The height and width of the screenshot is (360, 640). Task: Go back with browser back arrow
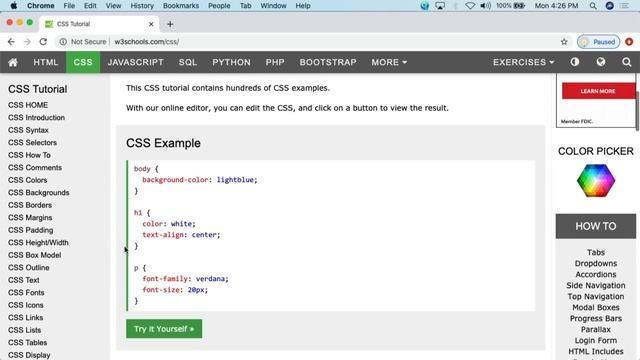point(11,42)
